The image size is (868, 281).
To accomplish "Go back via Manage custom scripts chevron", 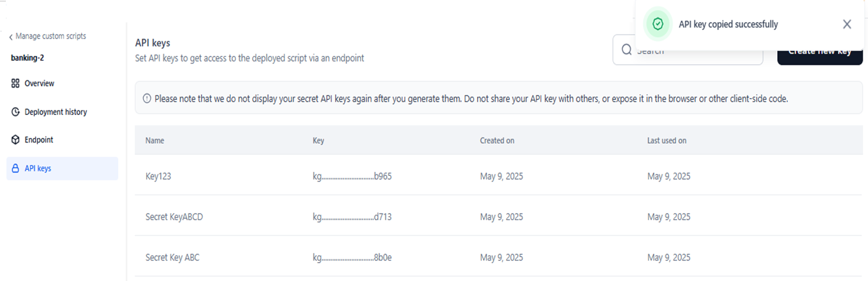I will tap(10, 37).
